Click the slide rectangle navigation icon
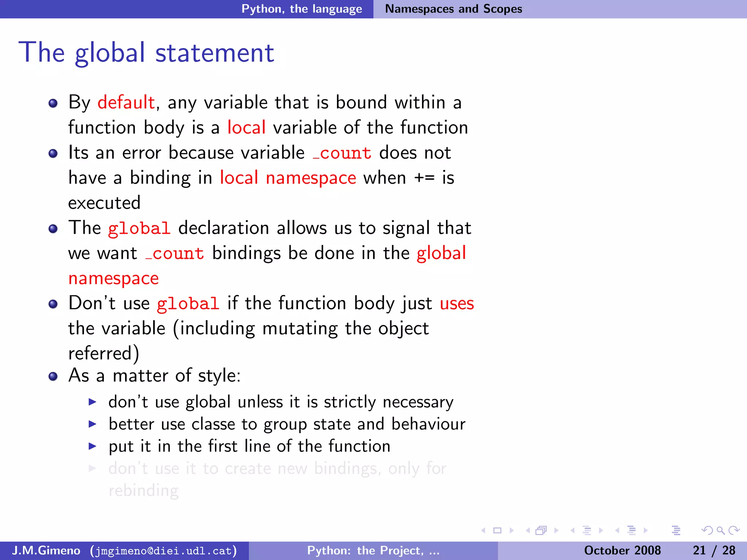The image size is (747, 560). point(498,530)
